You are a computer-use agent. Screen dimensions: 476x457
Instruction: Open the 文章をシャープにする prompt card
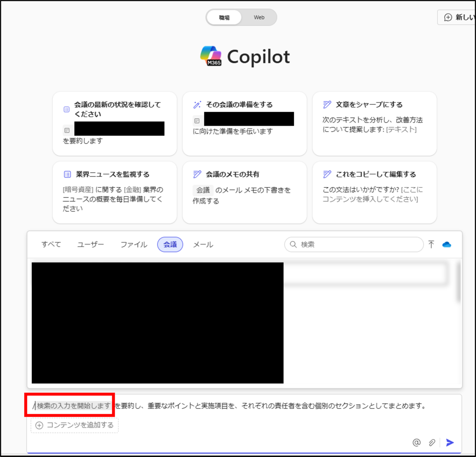(374, 124)
